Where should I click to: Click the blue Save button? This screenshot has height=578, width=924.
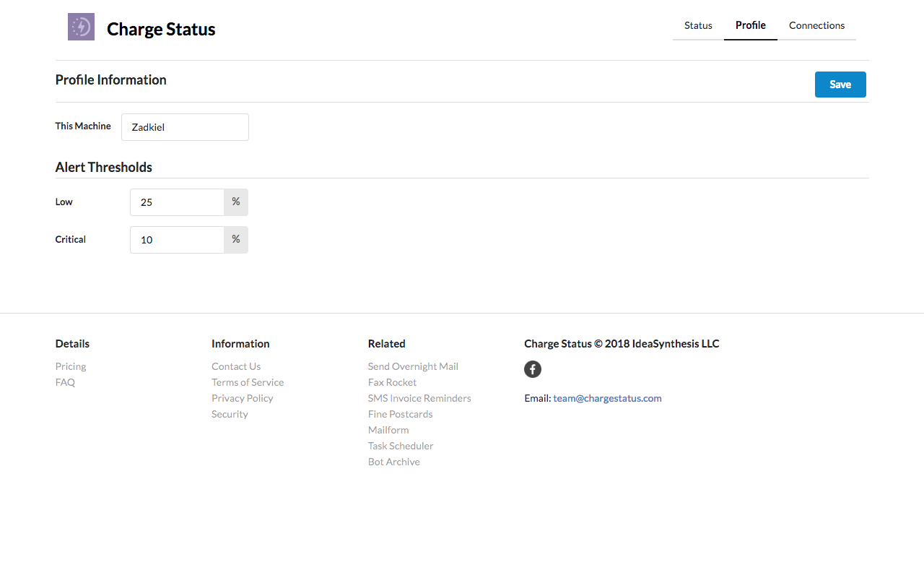pos(840,85)
